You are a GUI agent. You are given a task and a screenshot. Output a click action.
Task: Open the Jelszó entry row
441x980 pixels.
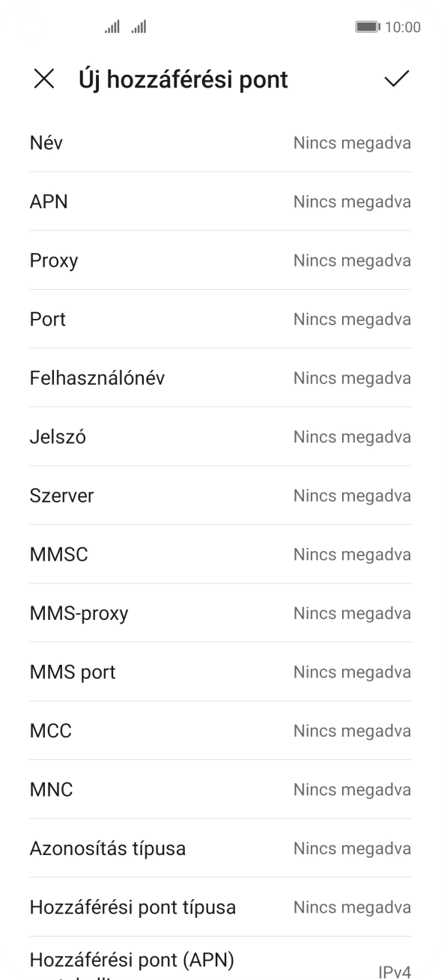pos(220,436)
